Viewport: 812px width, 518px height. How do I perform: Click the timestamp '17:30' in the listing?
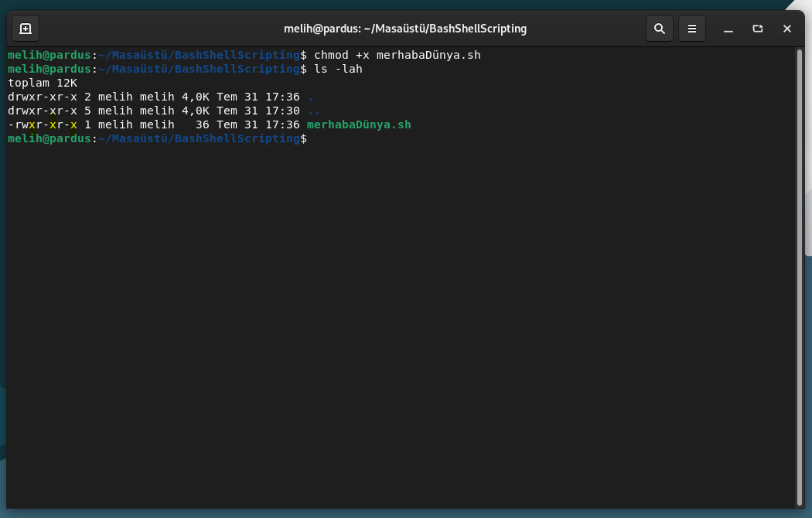[282, 111]
